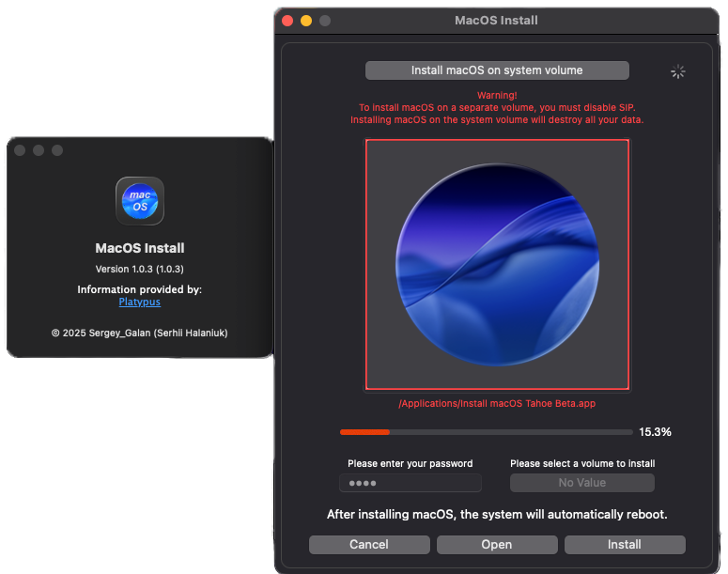Click the macOS Tahoe wallpaper image
Viewport: 728px width, 574px height.
pyautogui.click(x=497, y=264)
